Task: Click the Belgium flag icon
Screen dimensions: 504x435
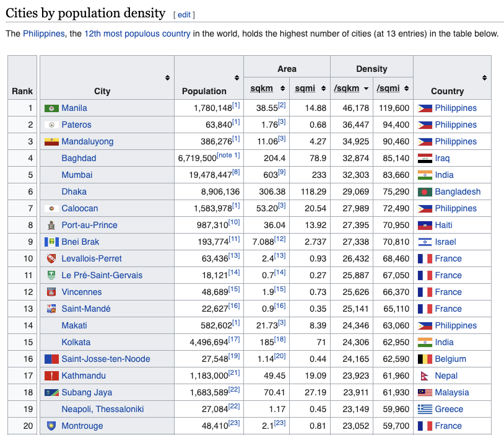Action: tap(425, 359)
